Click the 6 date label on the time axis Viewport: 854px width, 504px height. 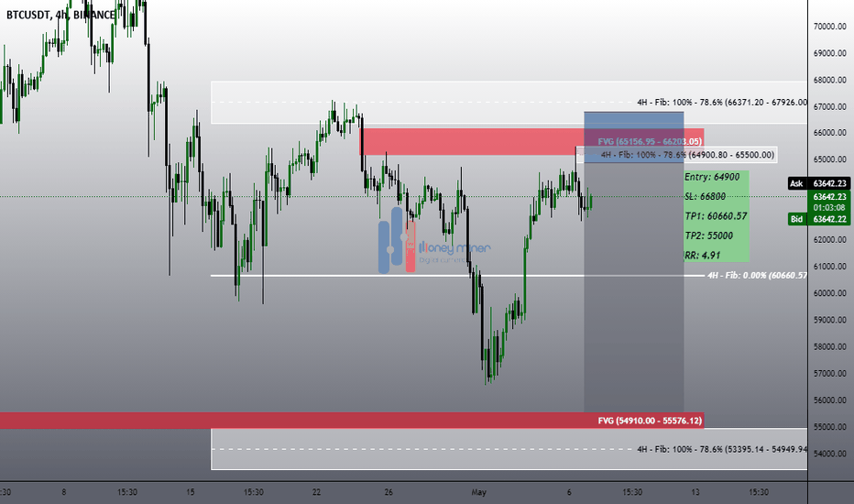(569, 492)
